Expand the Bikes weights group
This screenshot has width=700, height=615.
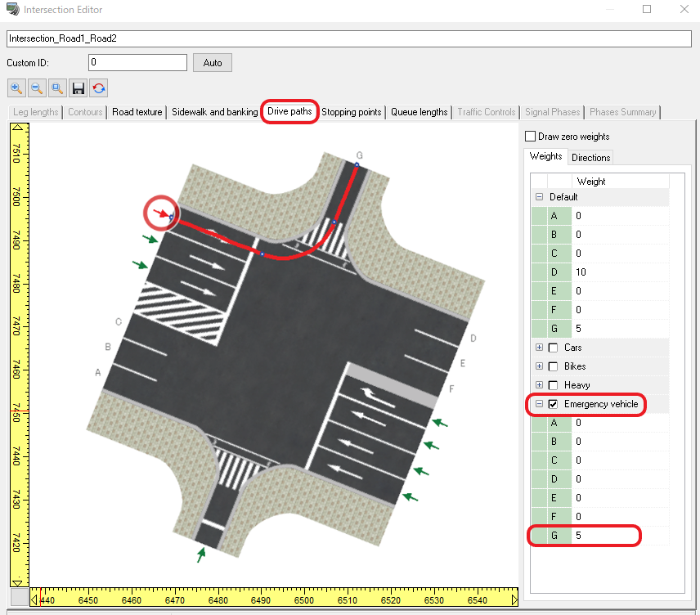coord(539,366)
